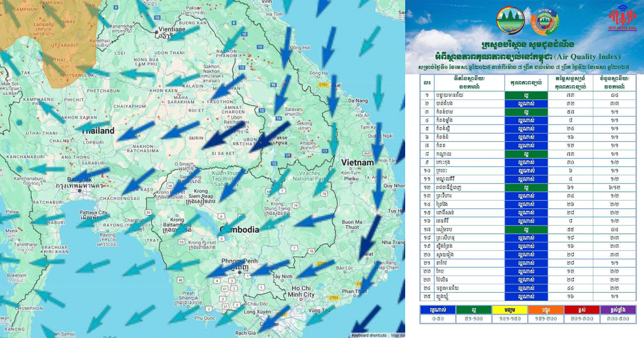Open Keyboard shortcuts link on map
Screen dimensions: 644x338
pos(369,335)
